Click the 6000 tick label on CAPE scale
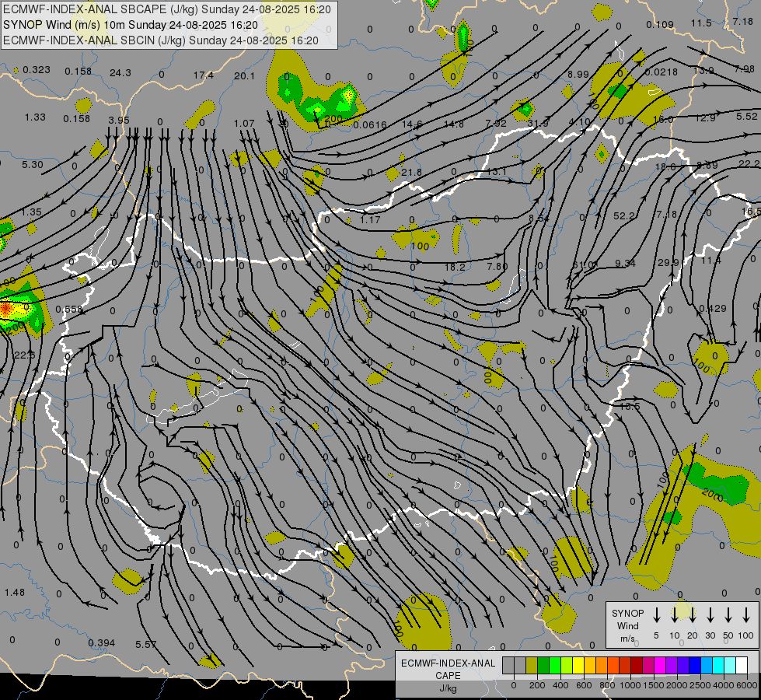The height and width of the screenshot is (700, 761). pos(748,685)
